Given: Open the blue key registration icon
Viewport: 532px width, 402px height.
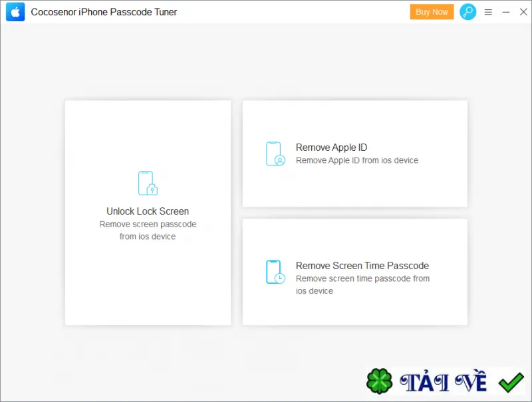Looking at the screenshot, I should (x=468, y=12).
